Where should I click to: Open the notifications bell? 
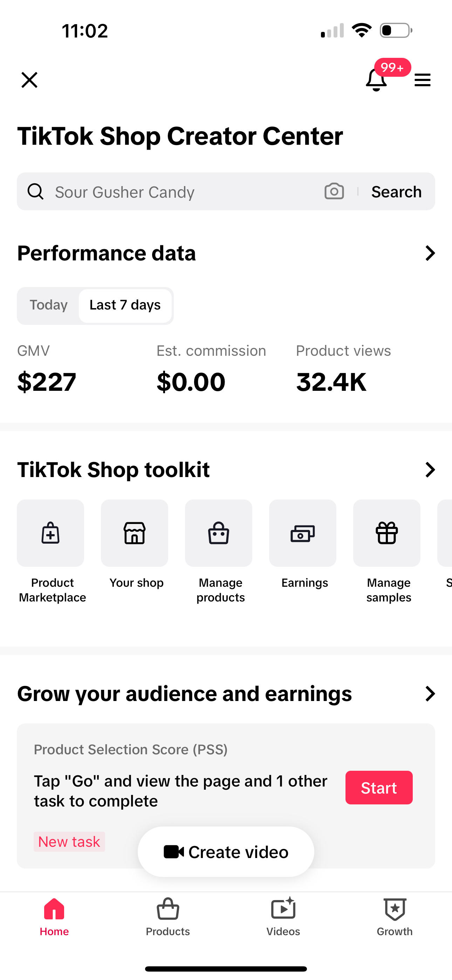[376, 80]
